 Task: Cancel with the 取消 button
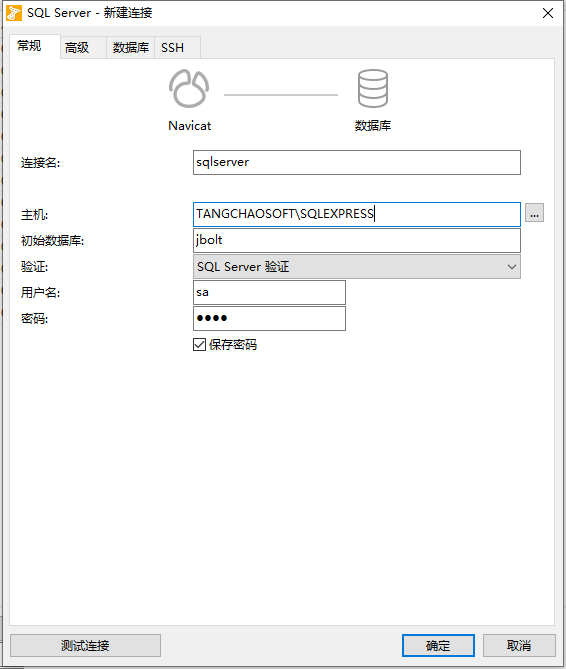click(x=519, y=645)
